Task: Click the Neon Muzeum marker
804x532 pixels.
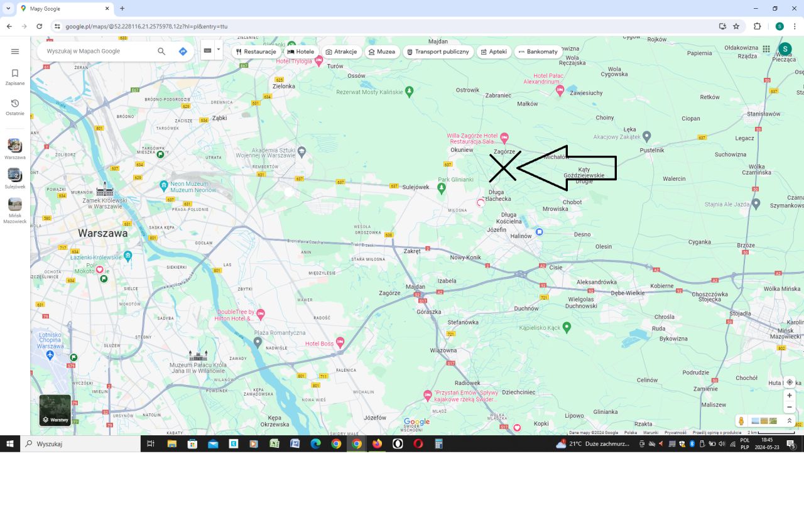Action: point(164,186)
